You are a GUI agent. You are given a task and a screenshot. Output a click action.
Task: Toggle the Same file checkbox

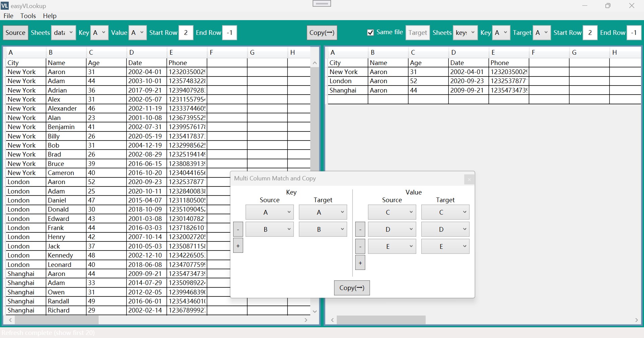click(370, 33)
